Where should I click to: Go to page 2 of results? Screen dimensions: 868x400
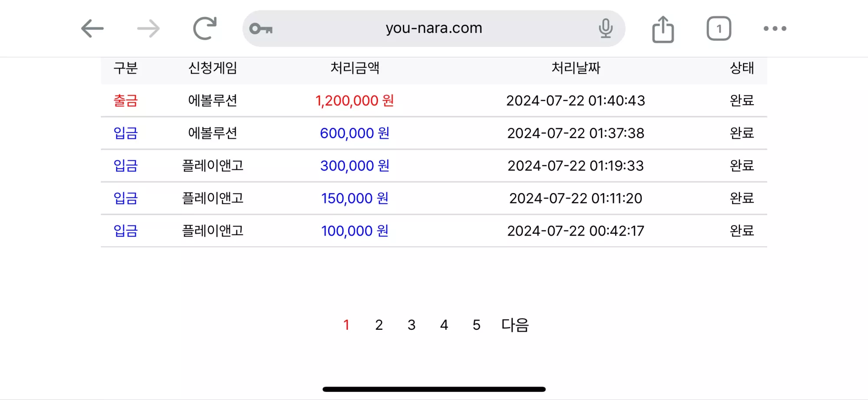[x=379, y=325]
